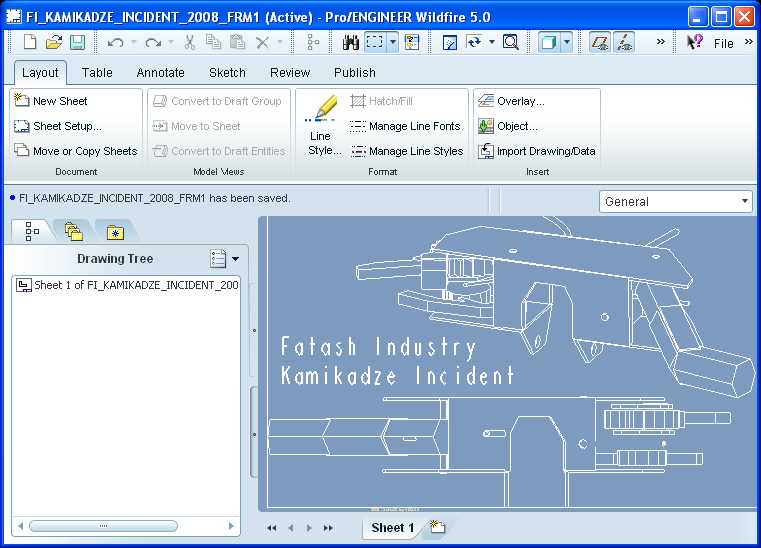The image size is (761, 548).
Task: Add a new sheet via tab icon
Action: pyautogui.click(x=437, y=527)
